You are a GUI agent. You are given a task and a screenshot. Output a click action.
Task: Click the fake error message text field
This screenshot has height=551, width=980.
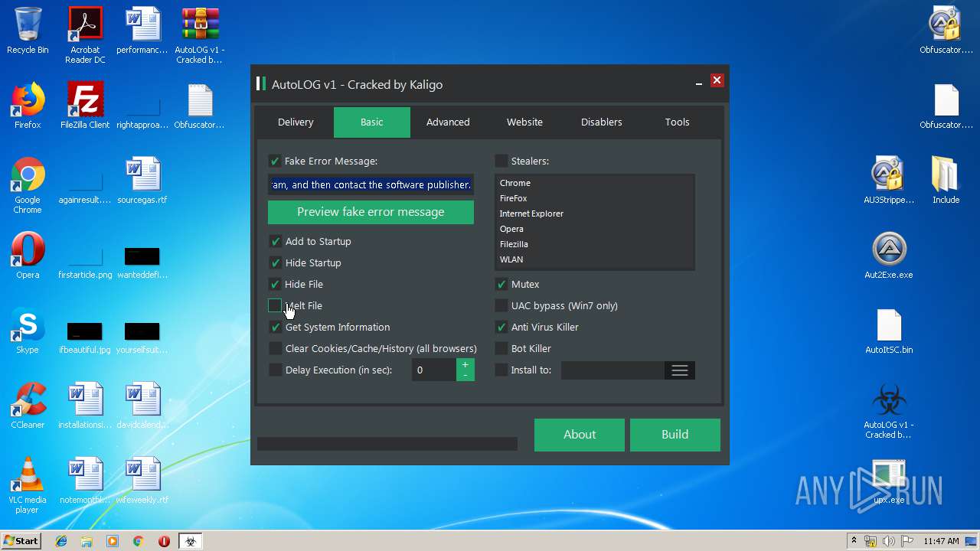click(x=371, y=184)
